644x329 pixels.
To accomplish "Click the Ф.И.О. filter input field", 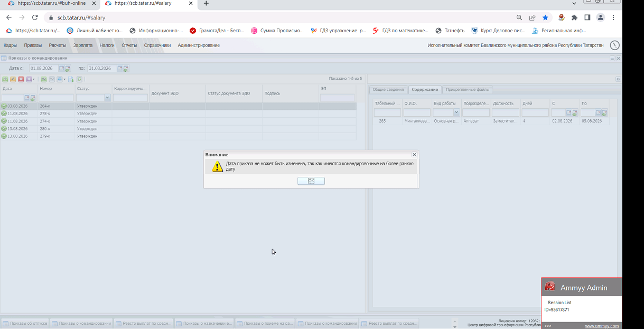I will pyautogui.click(x=417, y=112).
